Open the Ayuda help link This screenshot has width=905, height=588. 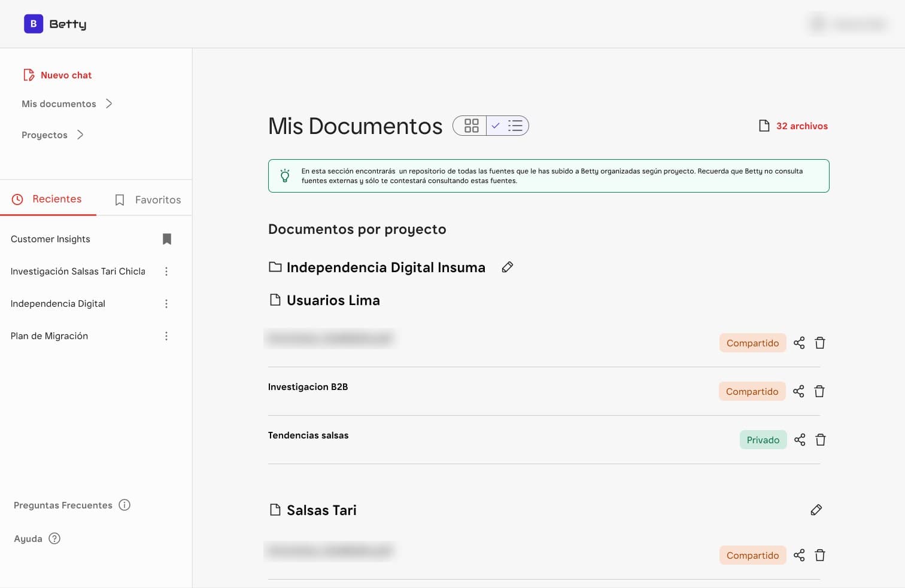pyautogui.click(x=37, y=538)
